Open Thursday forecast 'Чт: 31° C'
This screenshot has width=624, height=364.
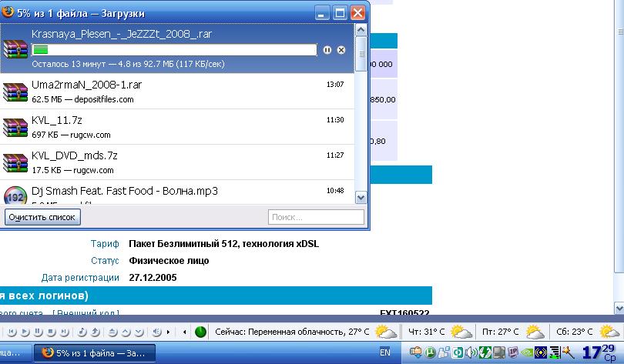[x=440, y=332]
